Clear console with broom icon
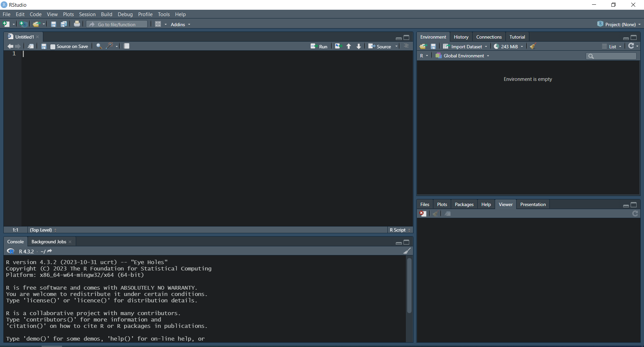 [407, 251]
